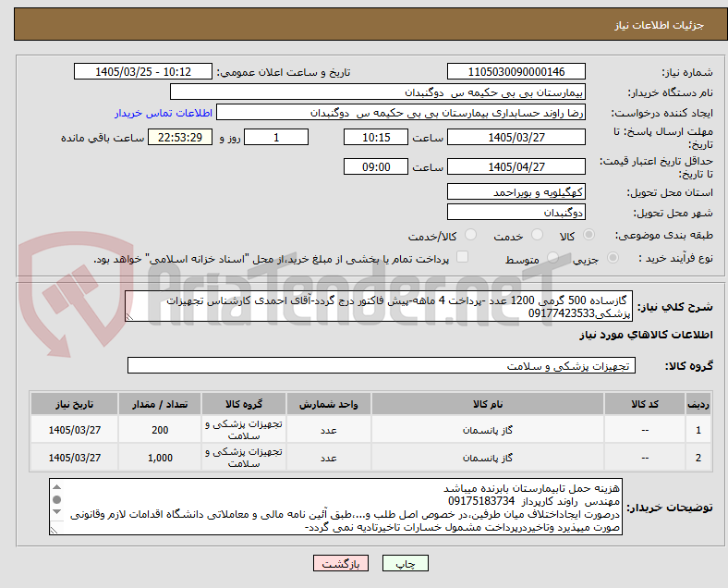Click the عدد unit cell in row 2

coord(329,458)
